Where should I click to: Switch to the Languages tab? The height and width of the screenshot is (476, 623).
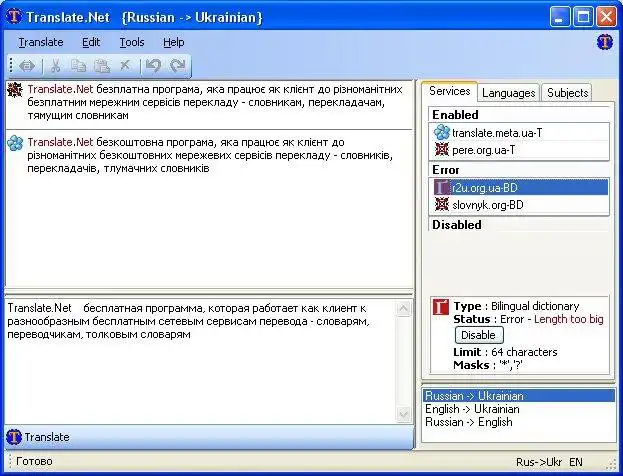coord(509,93)
